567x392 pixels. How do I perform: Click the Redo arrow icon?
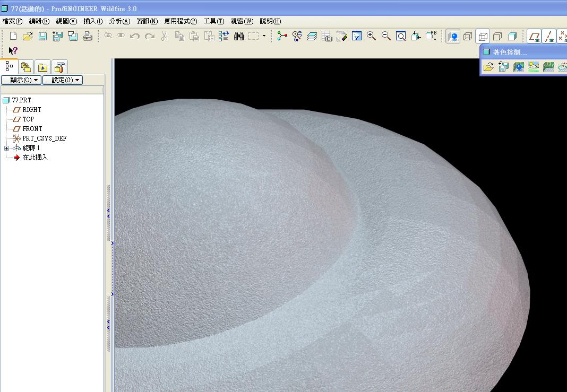click(x=150, y=36)
